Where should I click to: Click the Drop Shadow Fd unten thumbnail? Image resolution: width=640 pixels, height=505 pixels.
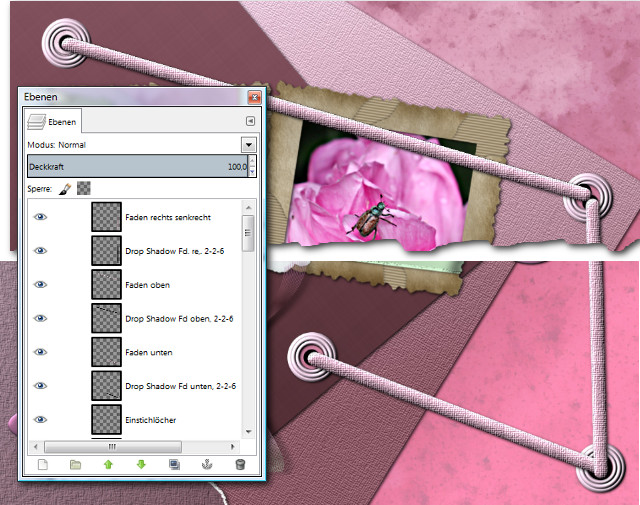coord(105,386)
